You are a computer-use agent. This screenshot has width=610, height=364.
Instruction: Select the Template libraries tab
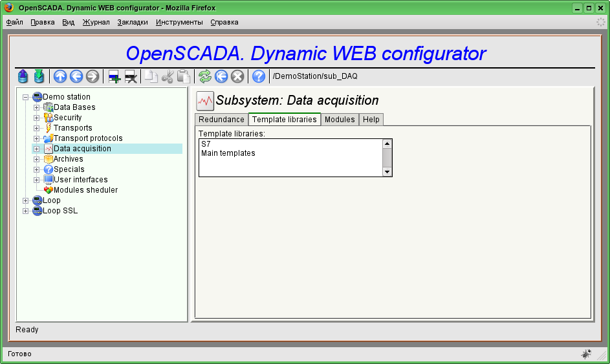tap(285, 120)
